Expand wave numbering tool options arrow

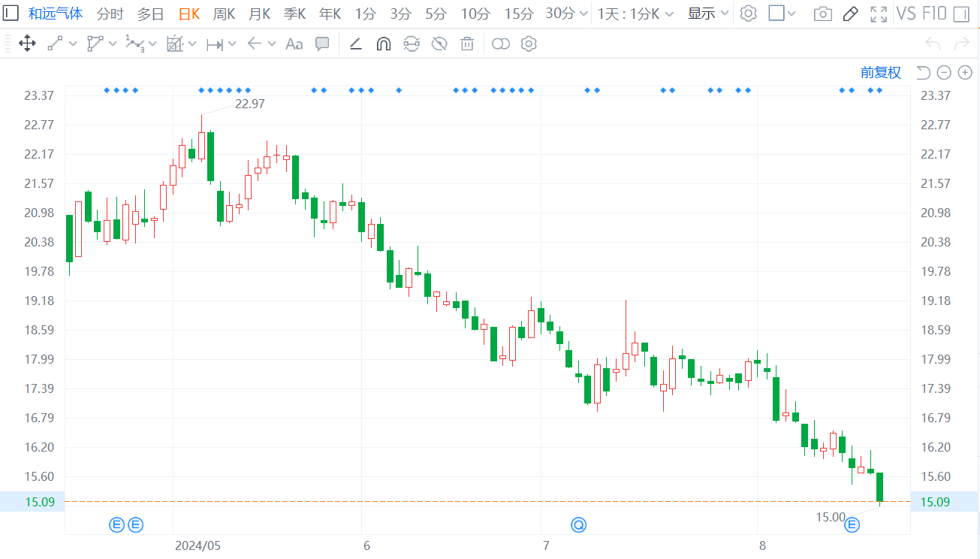[152, 44]
